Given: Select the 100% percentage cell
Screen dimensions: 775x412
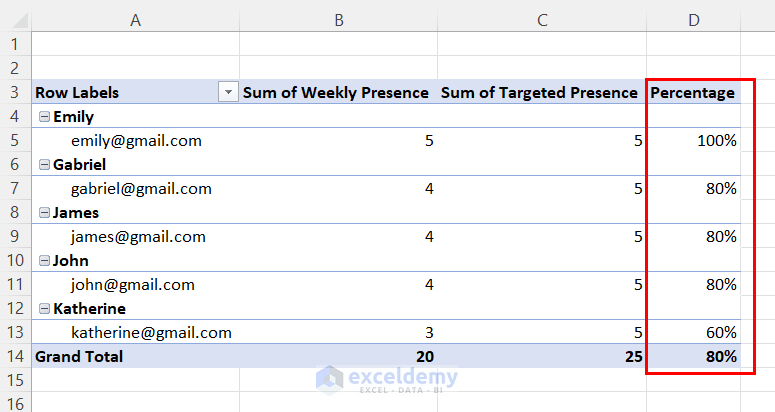Looking at the screenshot, I should point(693,140).
